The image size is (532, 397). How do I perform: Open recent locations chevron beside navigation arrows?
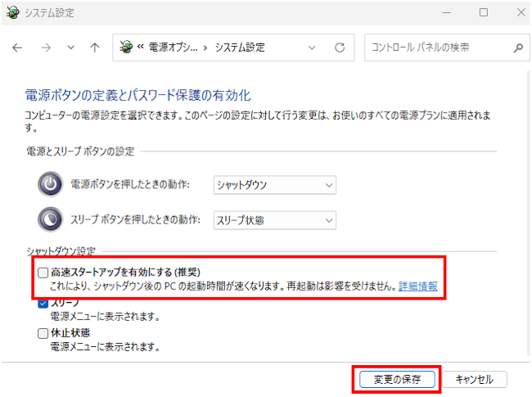coord(70,47)
